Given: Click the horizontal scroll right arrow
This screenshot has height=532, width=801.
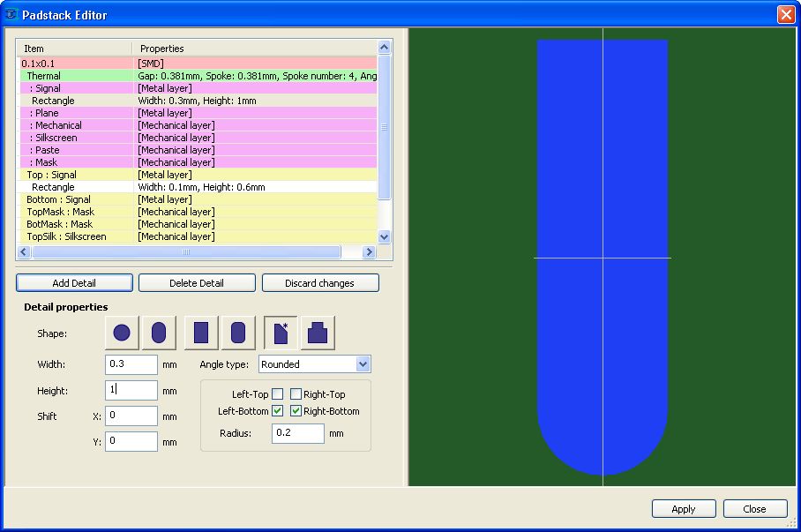Looking at the screenshot, I should (x=369, y=252).
